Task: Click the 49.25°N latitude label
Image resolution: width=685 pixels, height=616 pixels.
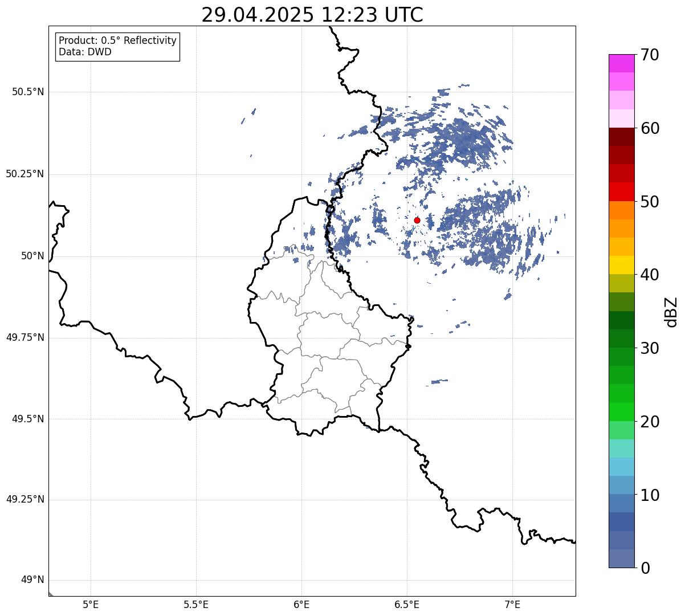Action: pyautogui.click(x=25, y=500)
